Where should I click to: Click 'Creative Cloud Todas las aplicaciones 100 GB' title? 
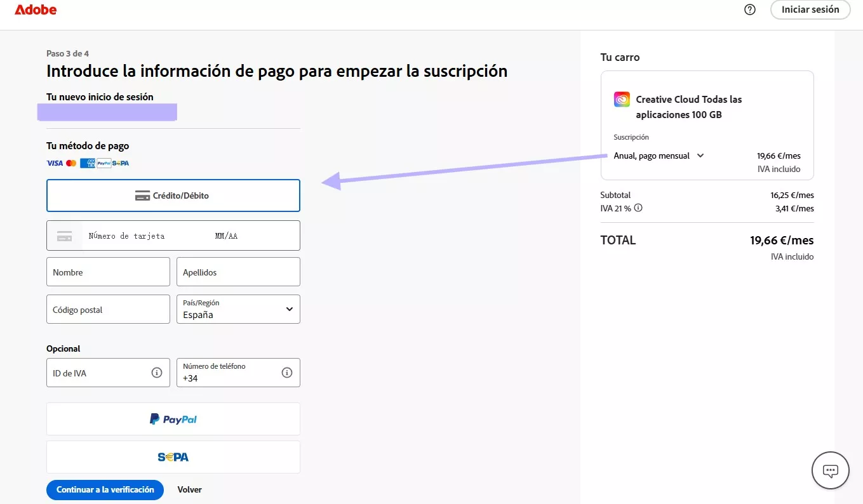coord(689,107)
